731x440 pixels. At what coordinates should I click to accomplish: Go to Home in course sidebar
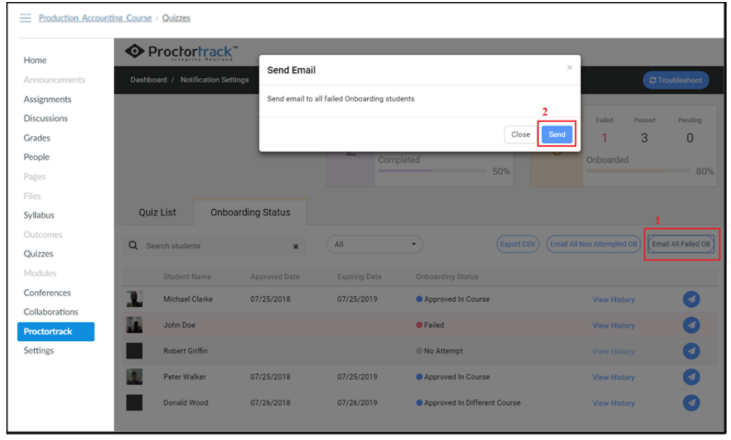click(x=35, y=60)
